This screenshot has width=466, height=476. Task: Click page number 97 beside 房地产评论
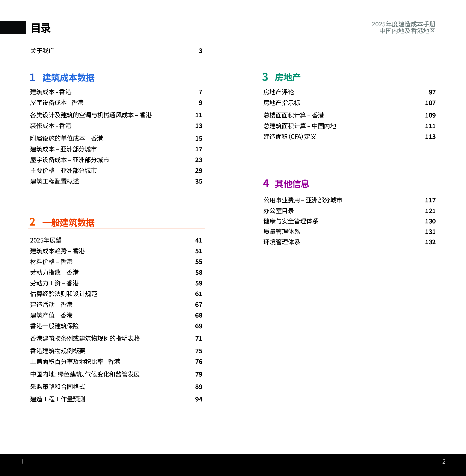coord(432,92)
